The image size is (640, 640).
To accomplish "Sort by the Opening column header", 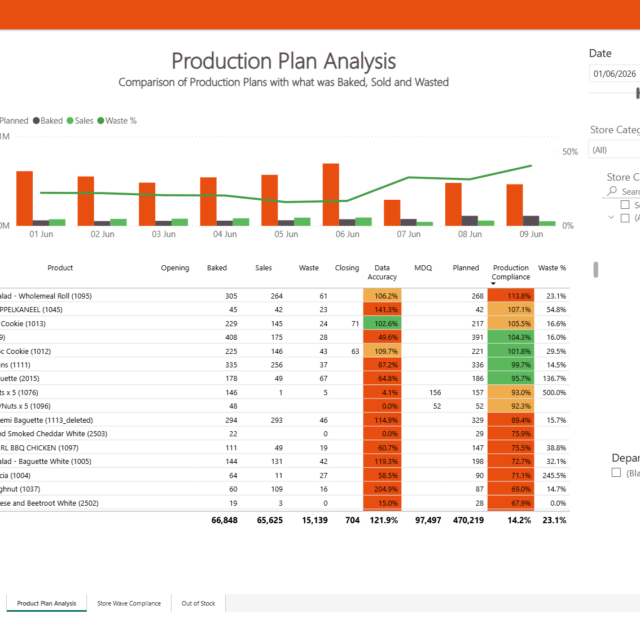I will point(175,268).
